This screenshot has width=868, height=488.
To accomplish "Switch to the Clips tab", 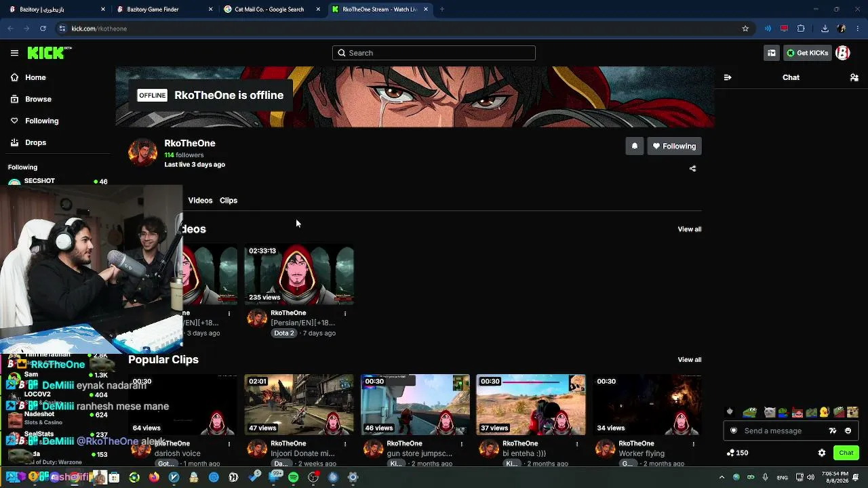I will 229,201.
